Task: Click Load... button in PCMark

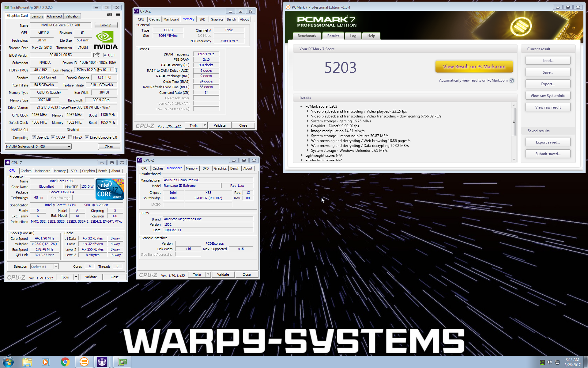Action: 548,61
